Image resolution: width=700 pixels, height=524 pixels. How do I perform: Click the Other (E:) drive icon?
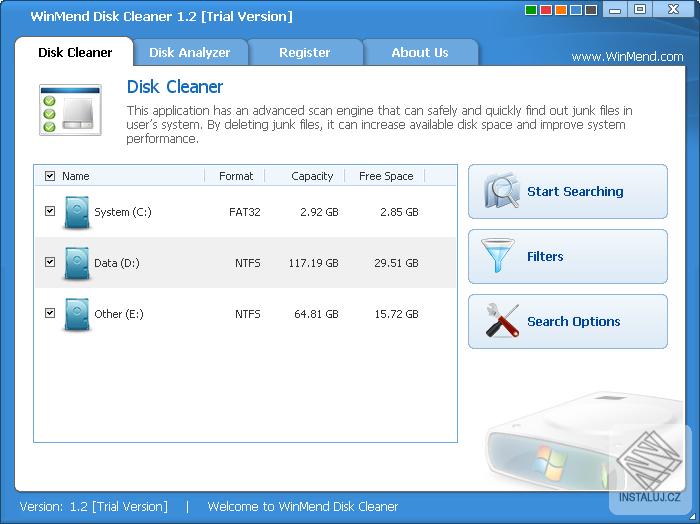click(77, 314)
